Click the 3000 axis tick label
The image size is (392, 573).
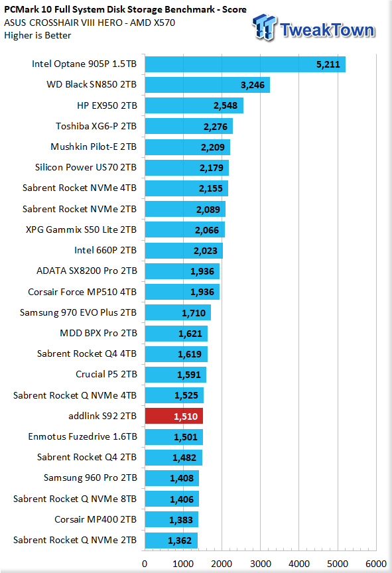tap(261, 564)
